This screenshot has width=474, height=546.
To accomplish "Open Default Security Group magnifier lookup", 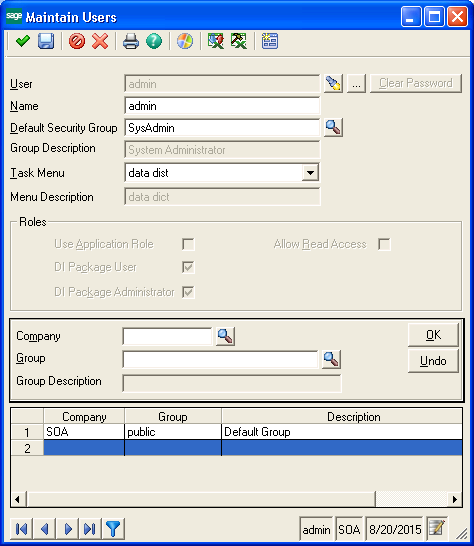I will tap(333, 127).
